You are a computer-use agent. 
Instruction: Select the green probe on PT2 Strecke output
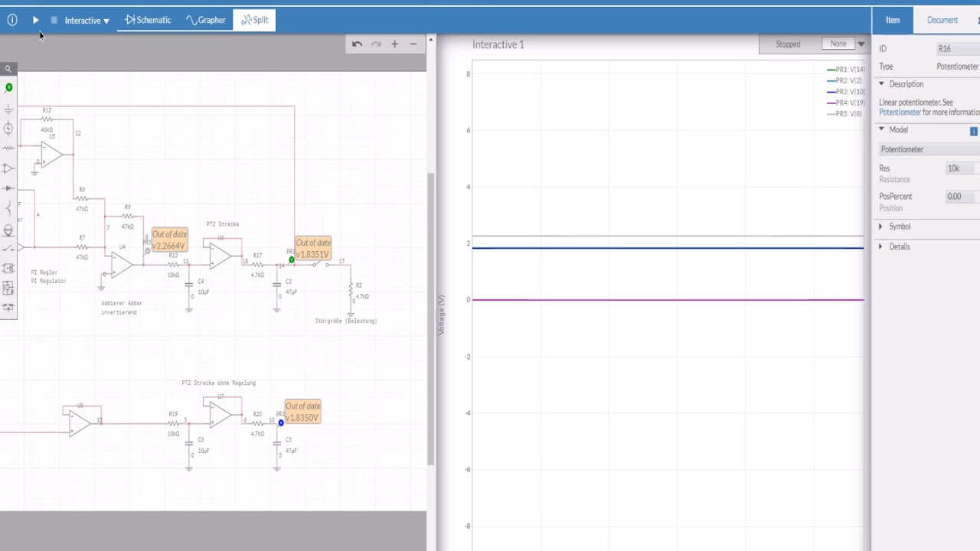(x=291, y=260)
